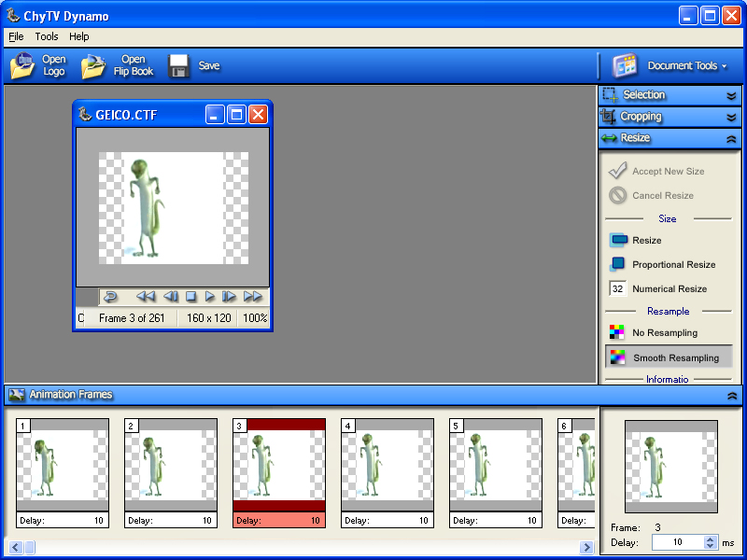Click the Delay ms input field
The width and height of the screenshot is (747, 560).
tap(677, 542)
